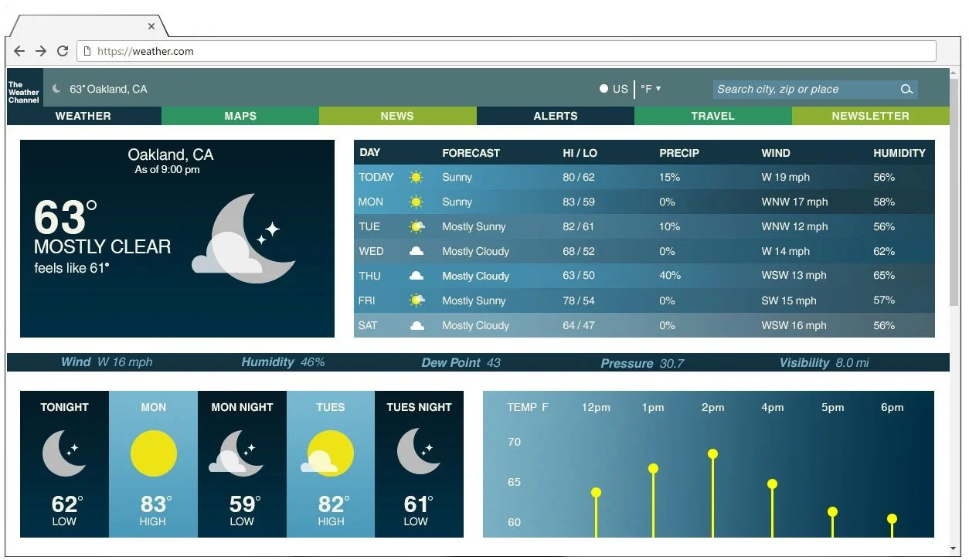The height and width of the screenshot is (560, 969).
Task: Open the TRAVEL tab
Action: coord(713,116)
